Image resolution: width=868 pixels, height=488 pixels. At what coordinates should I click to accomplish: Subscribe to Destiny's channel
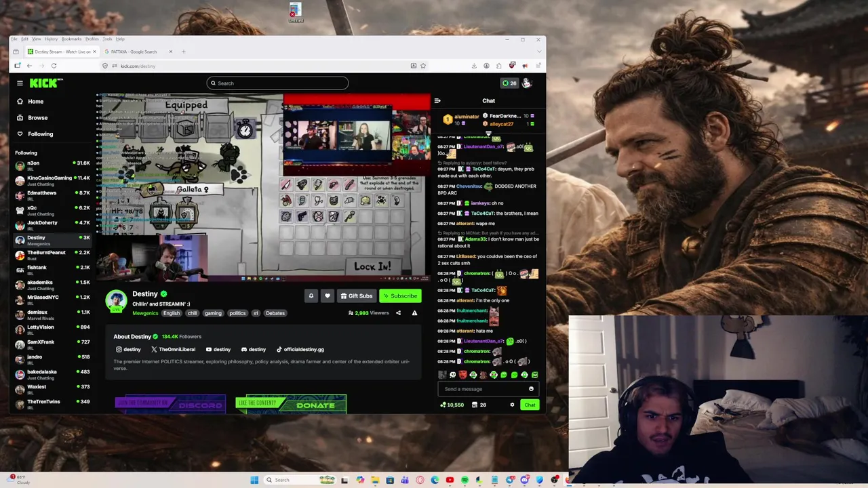[400, 296]
